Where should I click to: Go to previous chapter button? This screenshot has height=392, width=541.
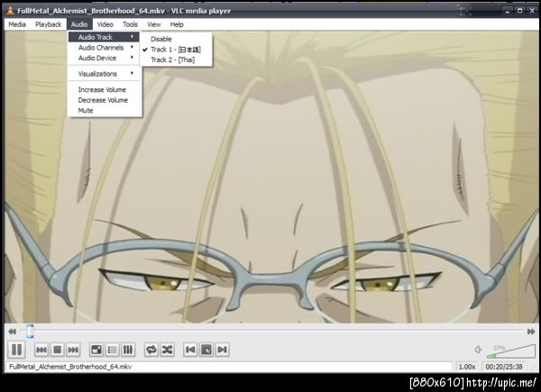pos(190,350)
